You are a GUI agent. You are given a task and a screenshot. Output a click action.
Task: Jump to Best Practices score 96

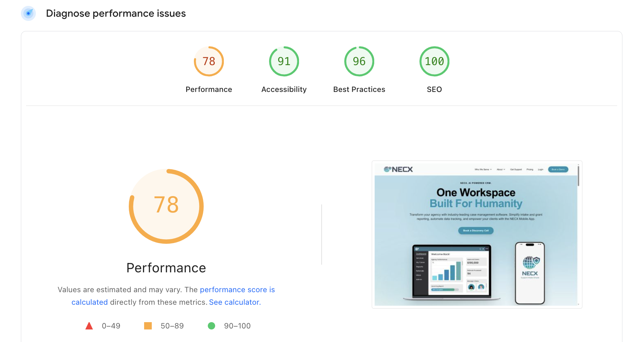coord(359,61)
